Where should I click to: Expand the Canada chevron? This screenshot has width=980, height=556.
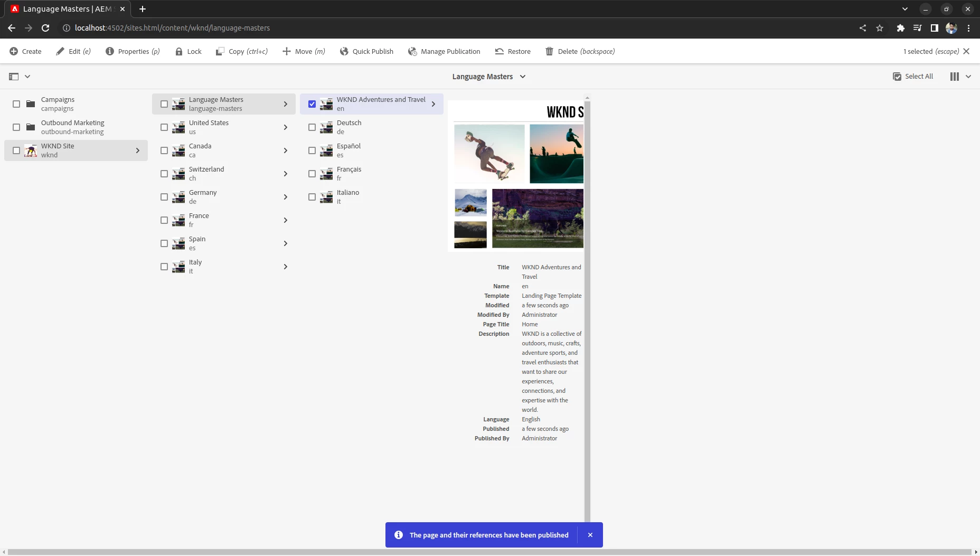[x=286, y=150]
